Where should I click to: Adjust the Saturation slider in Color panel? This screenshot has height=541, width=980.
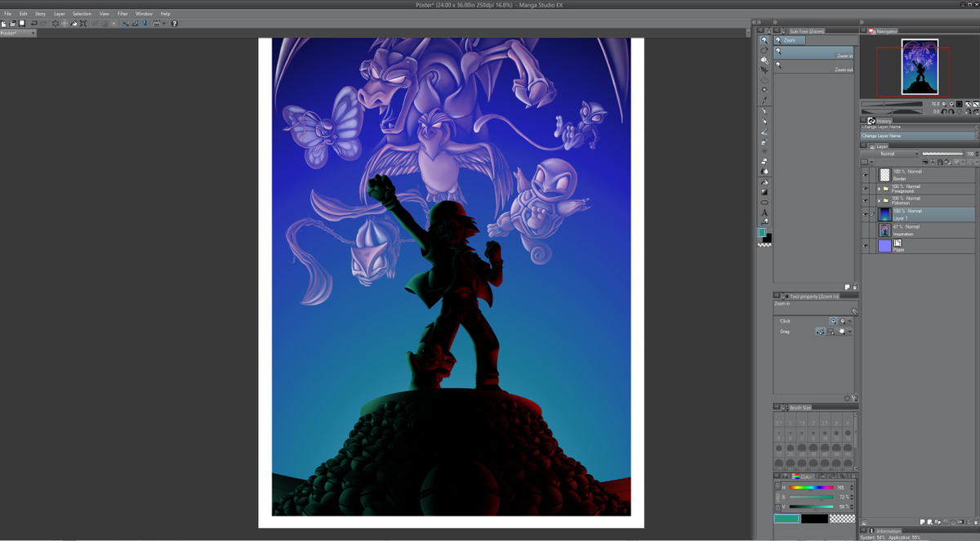pos(812,497)
